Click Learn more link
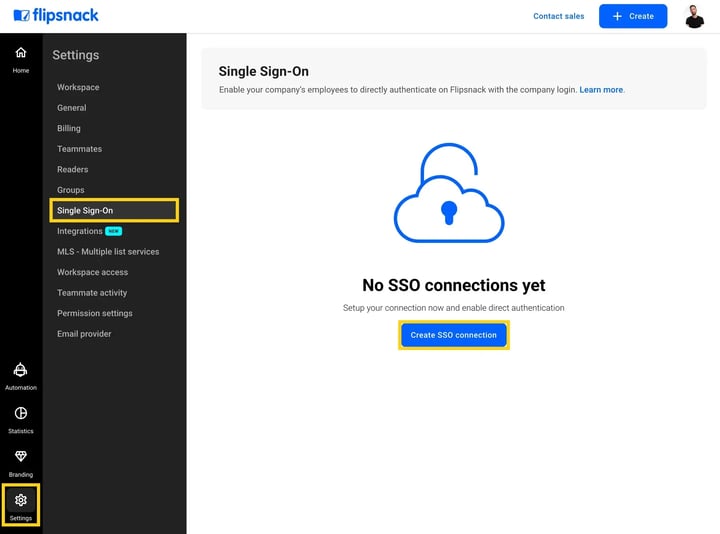 pyautogui.click(x=601, y=90)
